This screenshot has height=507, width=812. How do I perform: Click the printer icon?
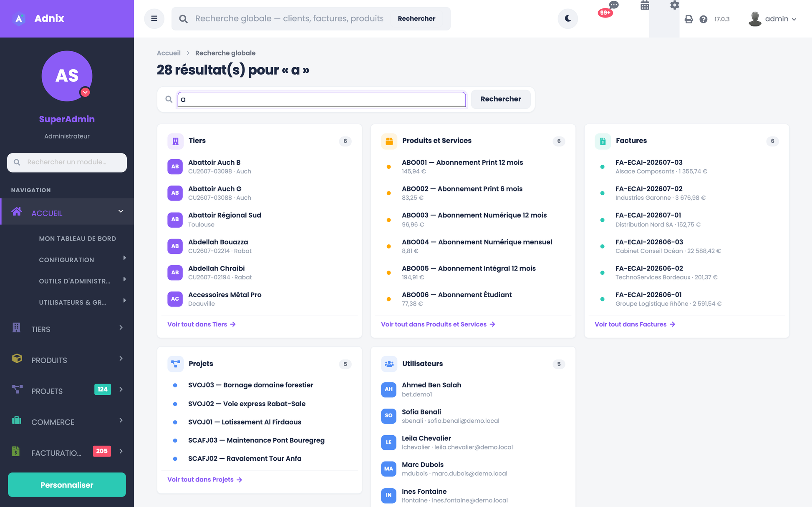point(689,19)
